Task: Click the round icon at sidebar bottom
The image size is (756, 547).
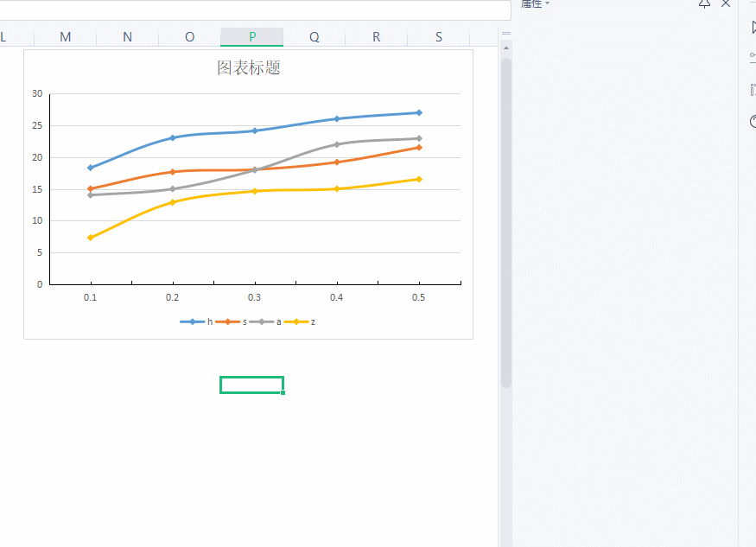Action: coord(753,121)
